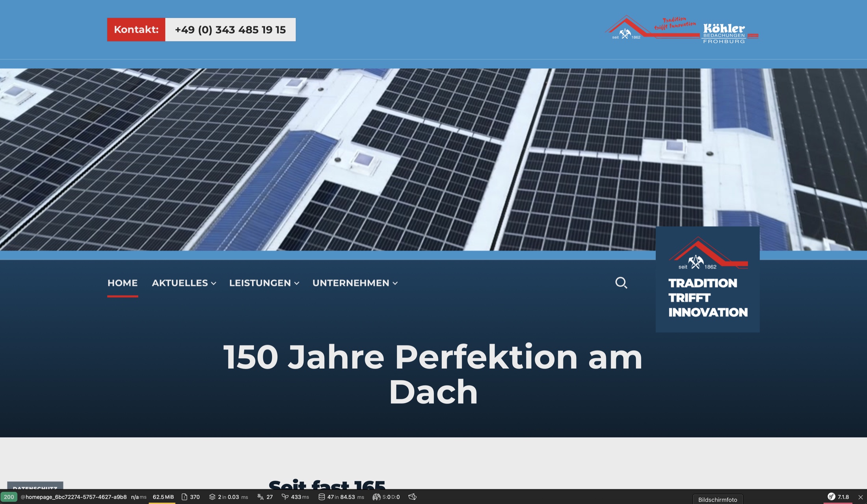The height and width of the screenshot is (504, 867).
Task: Click the Tradition trifft Innovation badge logo
Action: click(708, 279)
